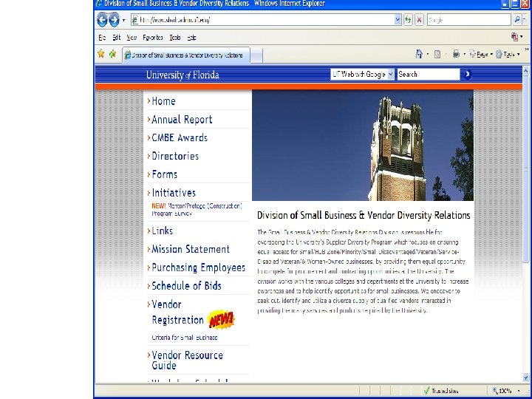
Task: Open the Print options dropdown arrow
Action: click(464, 54)
